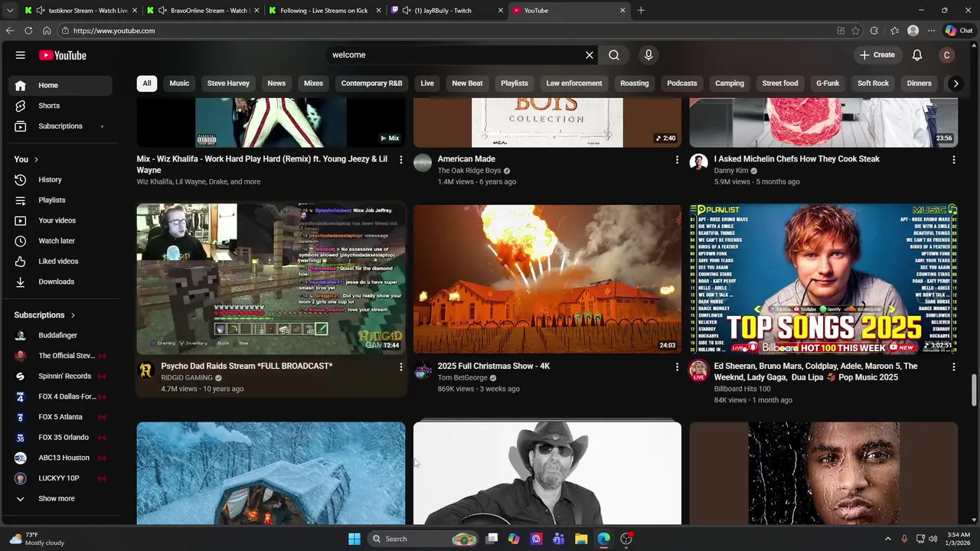The width and height of the screenshot is (980, 551).
Task: Open the browser tab list dropdown
Action: [x=10, y=11]
